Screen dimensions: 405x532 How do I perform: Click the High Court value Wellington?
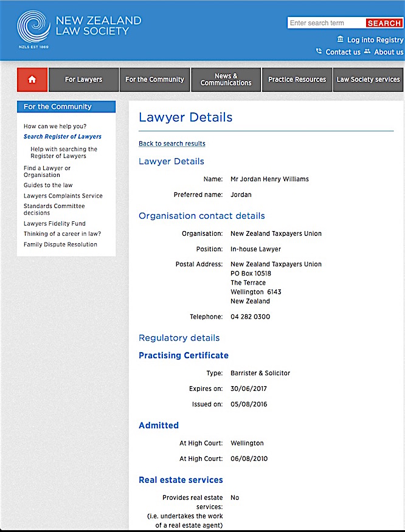[x=247, y=443]
